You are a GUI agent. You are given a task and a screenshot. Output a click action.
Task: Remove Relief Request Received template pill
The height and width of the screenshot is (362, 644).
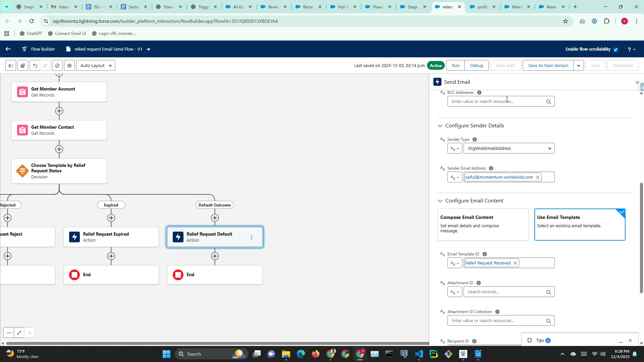tap(515, 263)
